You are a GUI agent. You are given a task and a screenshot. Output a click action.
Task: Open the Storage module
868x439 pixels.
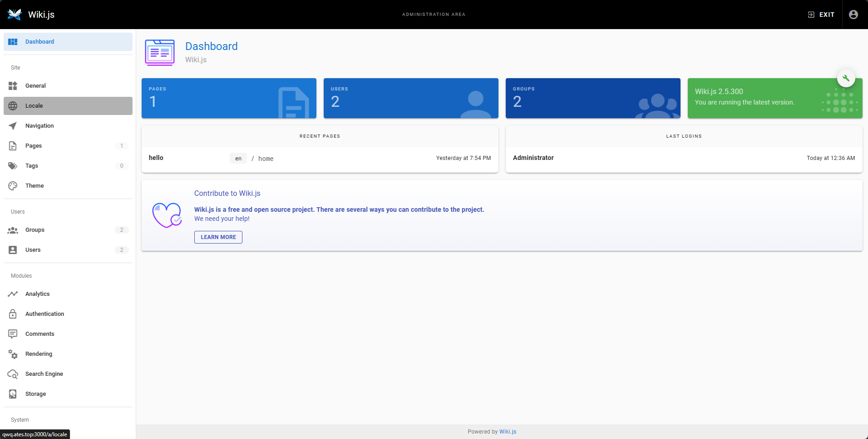coord(68,394)
